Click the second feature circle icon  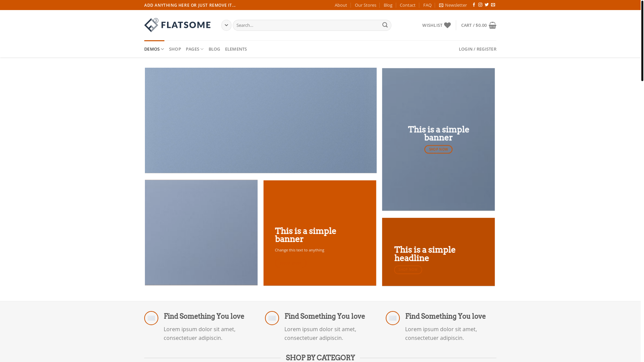[272, 318]
